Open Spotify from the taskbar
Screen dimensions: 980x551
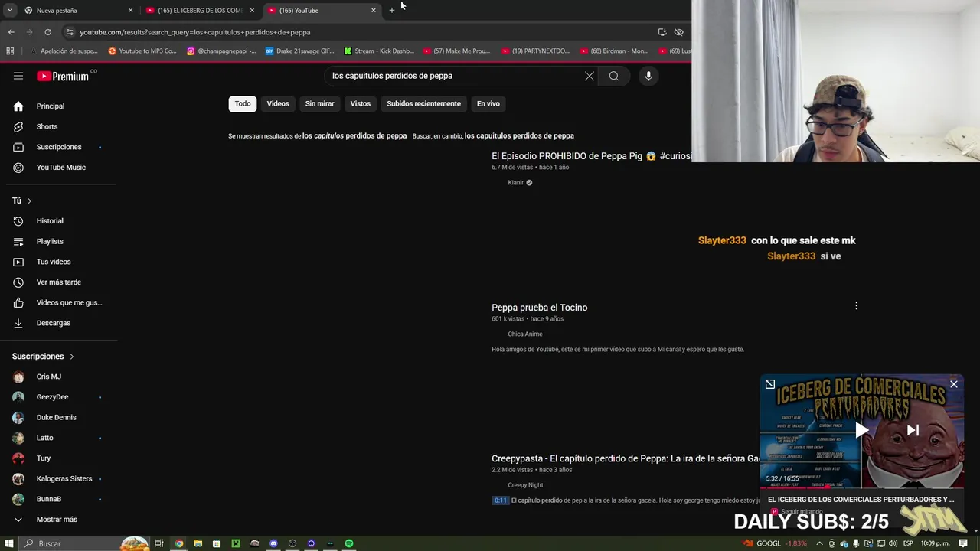[349, 543]
